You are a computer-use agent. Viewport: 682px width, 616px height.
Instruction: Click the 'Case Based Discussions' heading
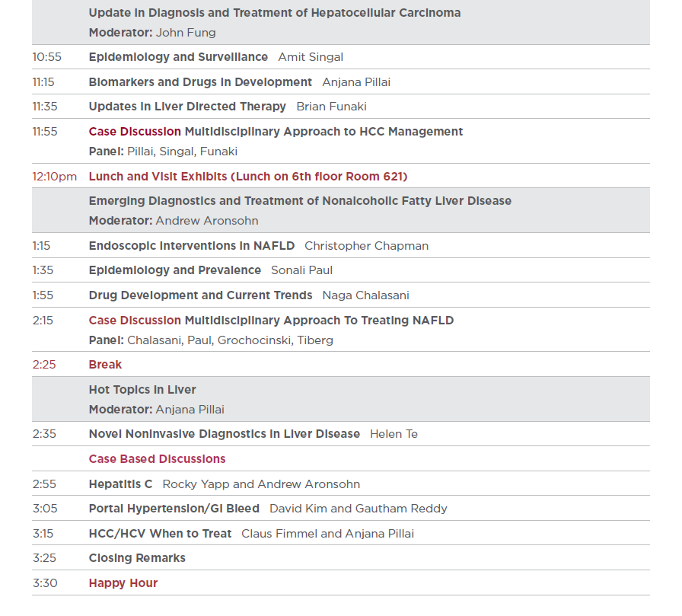[157, 459]
